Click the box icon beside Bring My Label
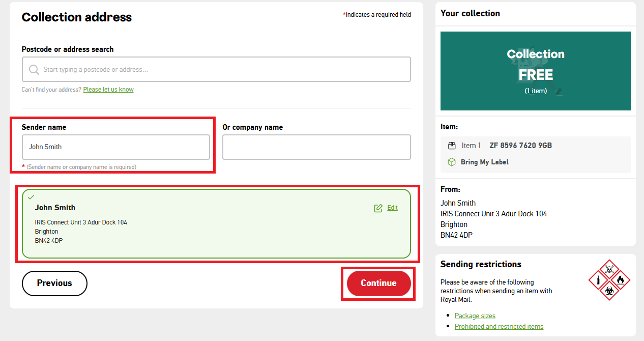This screenshot has height=341, width=644. coord(451,162)
